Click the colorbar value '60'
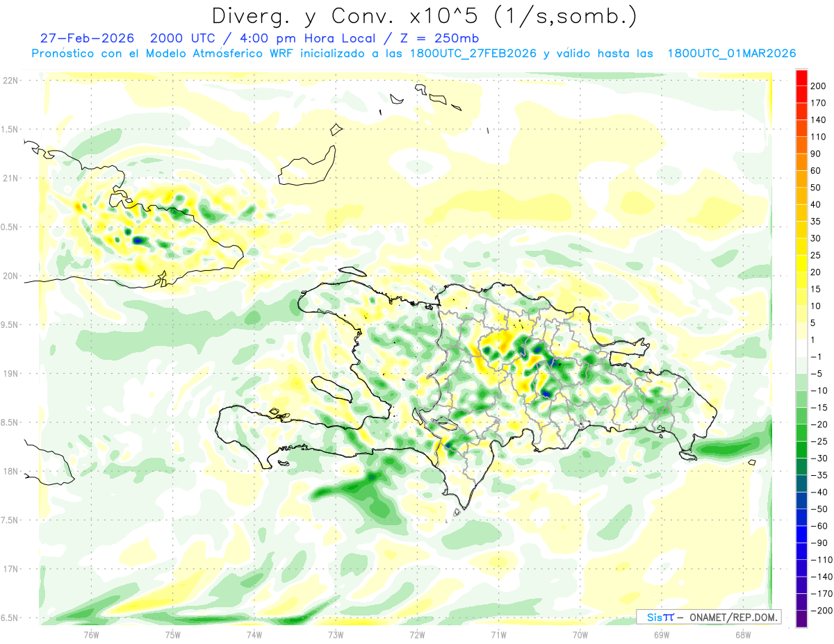This screenshot has width=834, height=644. (x=817, y=170)
